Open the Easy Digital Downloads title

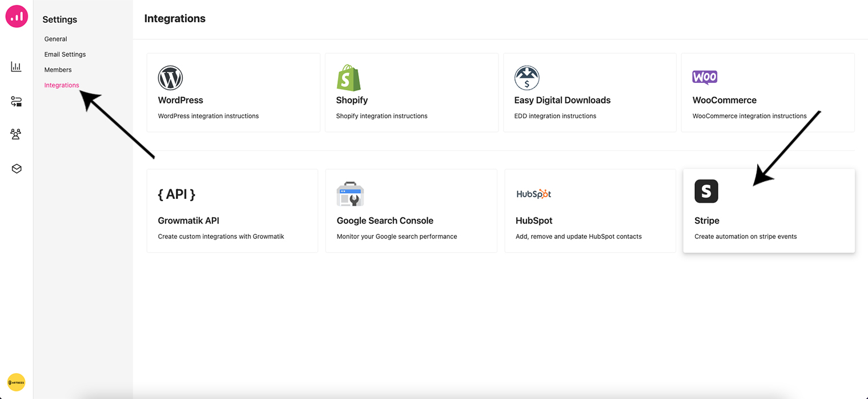point(562,100)
